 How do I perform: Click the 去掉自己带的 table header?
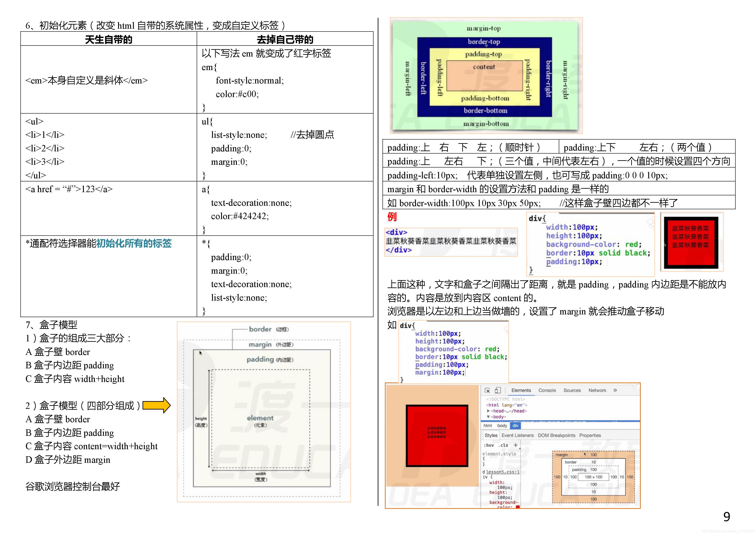click(x=285, y=39)
